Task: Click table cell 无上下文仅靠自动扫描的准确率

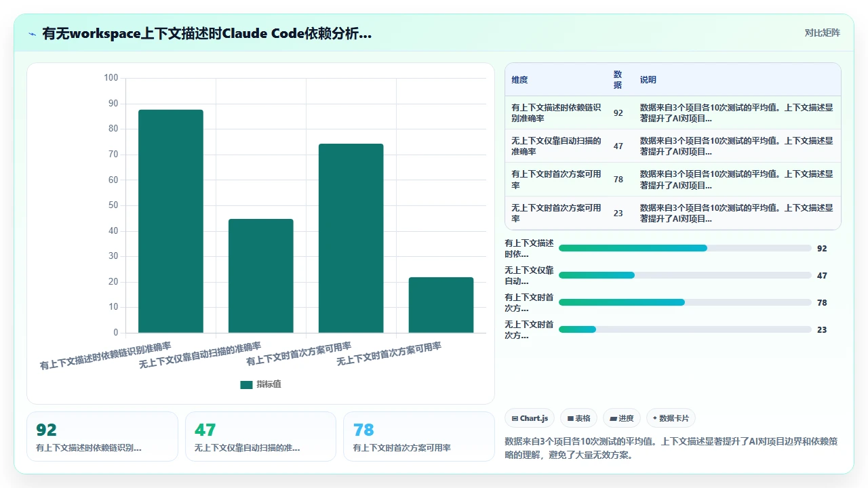Action: (556, 146)
